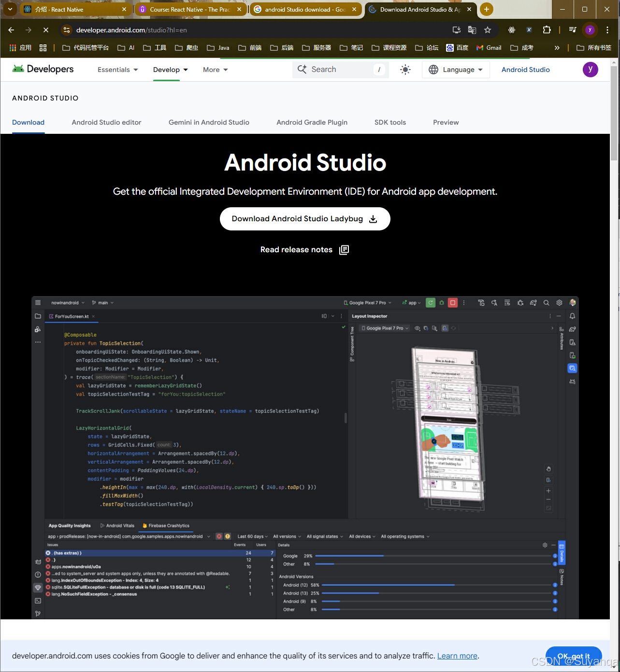
Task: Open the Chrome profile avatar
Action: click(x=590, y=30)
